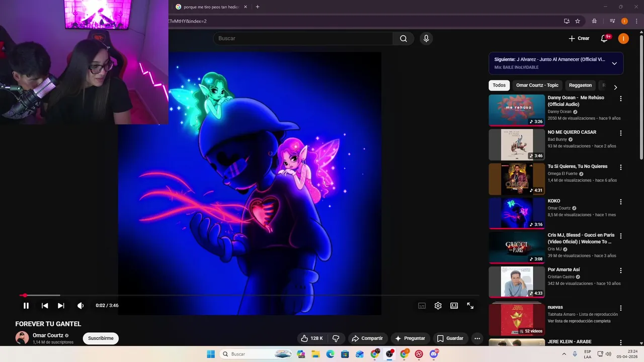Open the incognito indicator icon
This screenshot has height=362, width=644.
click(594, 21)
